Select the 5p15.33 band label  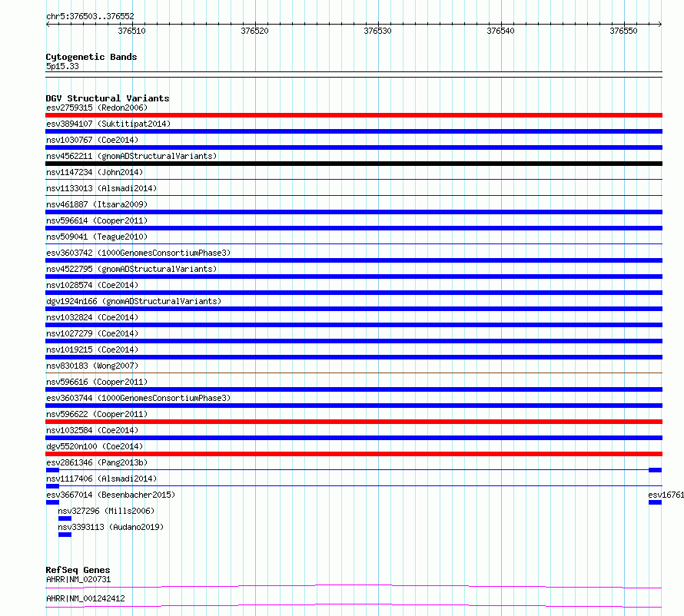62,66
